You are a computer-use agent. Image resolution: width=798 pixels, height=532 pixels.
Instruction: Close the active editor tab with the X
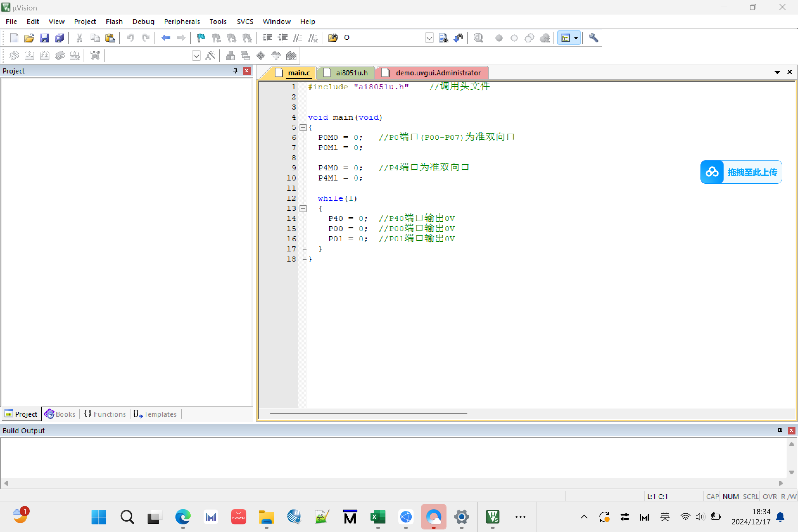(789, 72)
